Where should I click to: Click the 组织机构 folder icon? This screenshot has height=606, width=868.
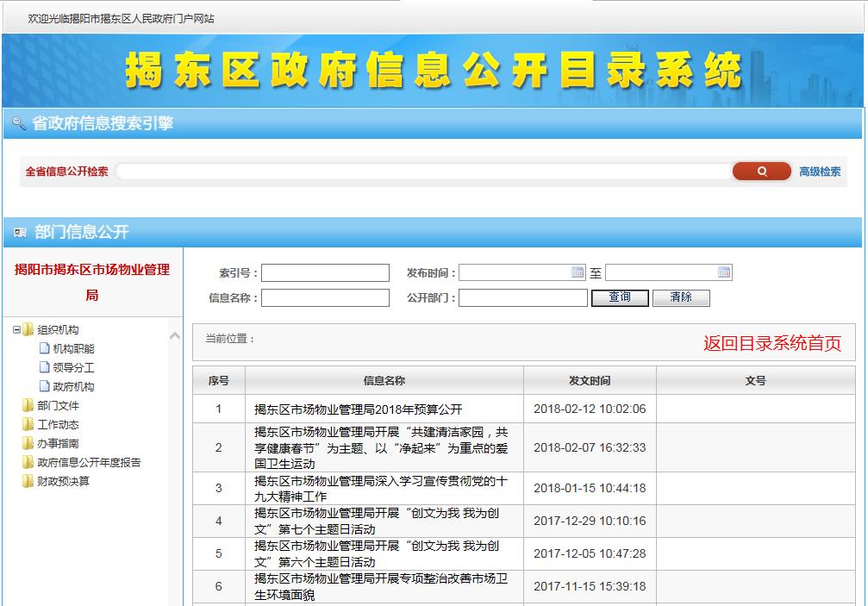click(x=28, y=330)
